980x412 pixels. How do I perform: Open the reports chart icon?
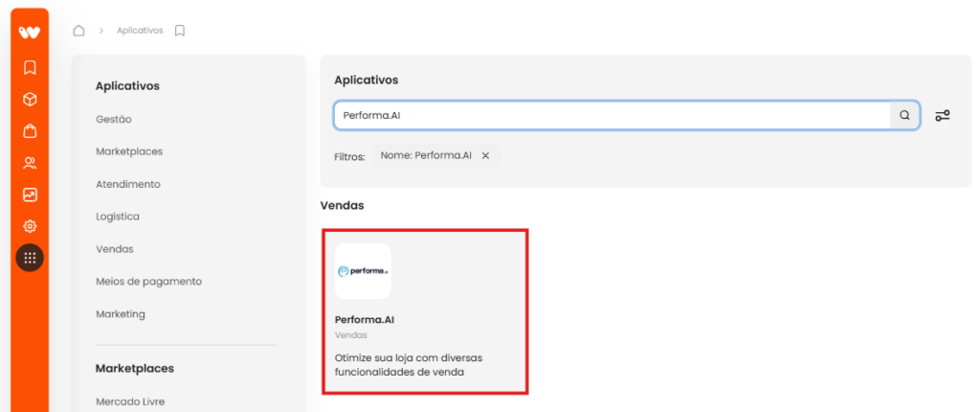(30, 195)
